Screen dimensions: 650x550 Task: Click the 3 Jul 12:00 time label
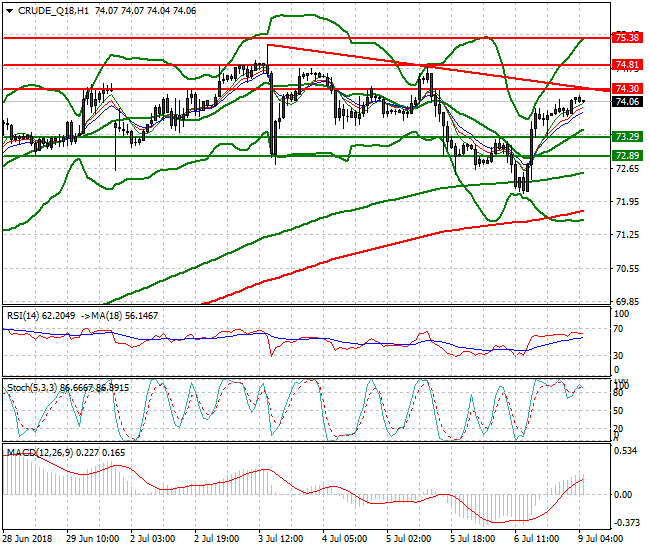[281, 539]
